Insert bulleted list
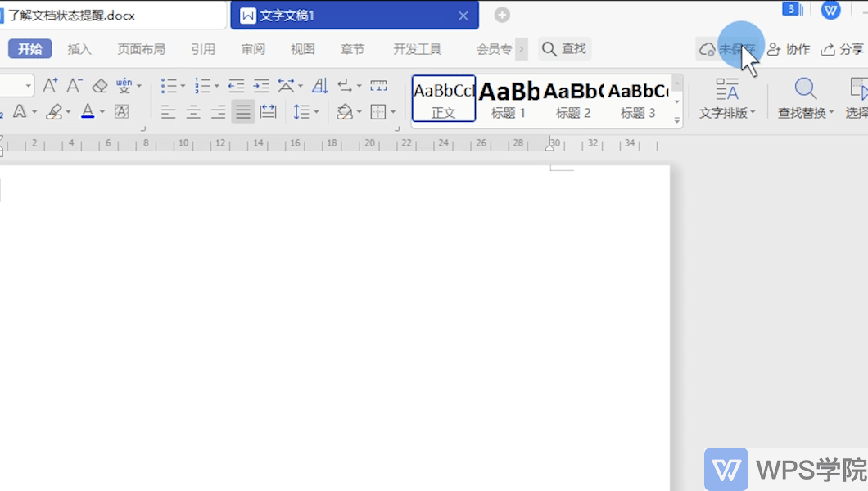This screenshot has height=491, width=868. [x=169, y=86]
